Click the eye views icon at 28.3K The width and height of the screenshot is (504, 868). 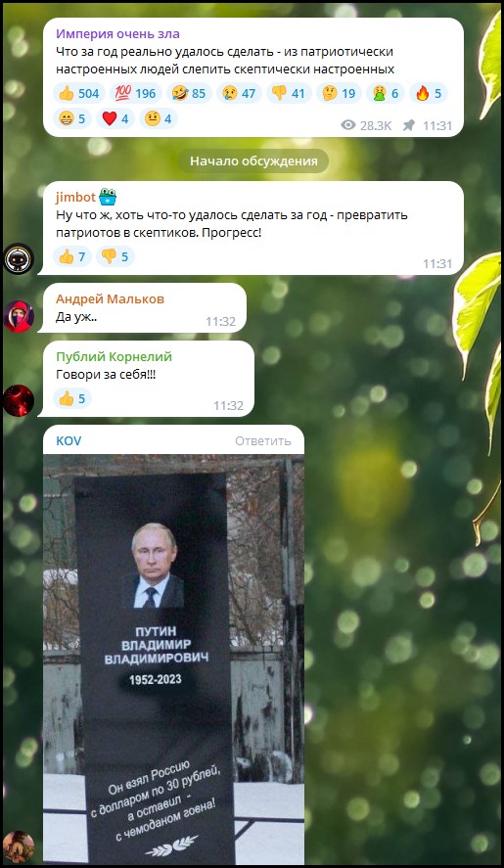pos(348,125)
